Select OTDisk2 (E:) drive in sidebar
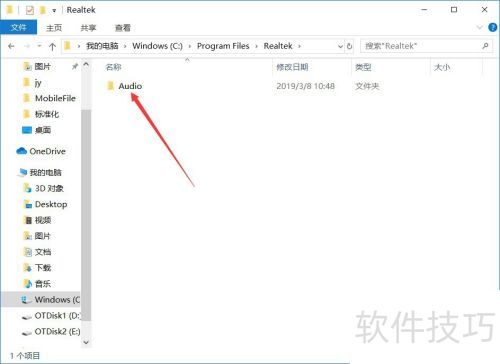 (x=57, y=331)
